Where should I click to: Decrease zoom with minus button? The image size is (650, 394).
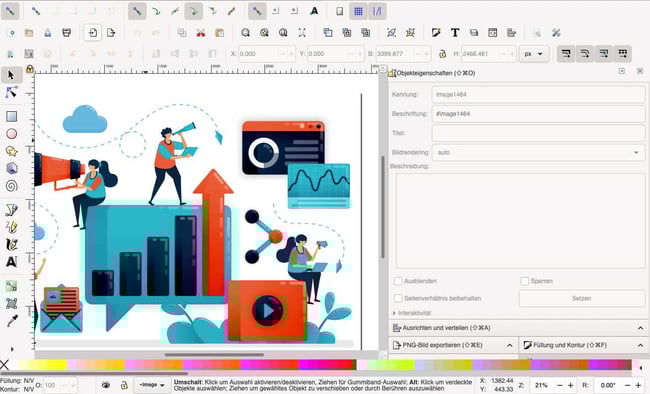[x=560, y=385]
